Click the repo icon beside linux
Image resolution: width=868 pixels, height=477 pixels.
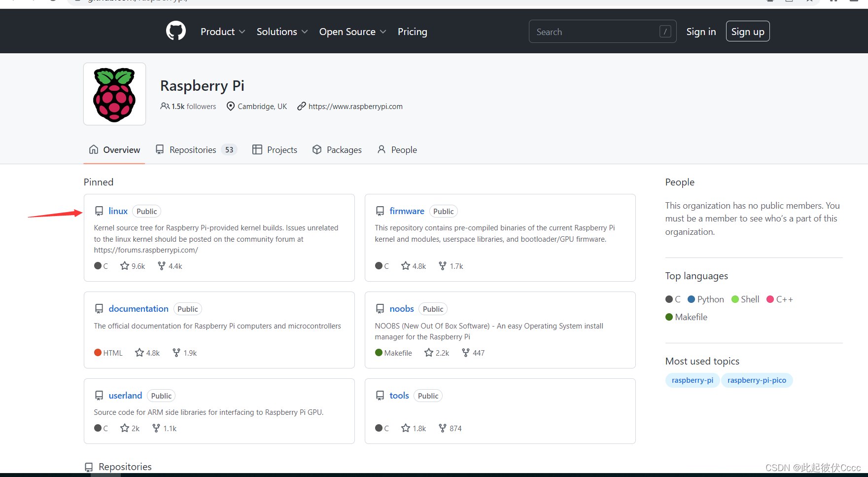point(99,211)
